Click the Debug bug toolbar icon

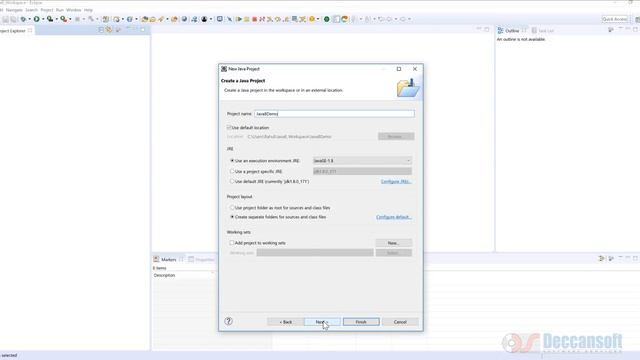tap(23, 19)
